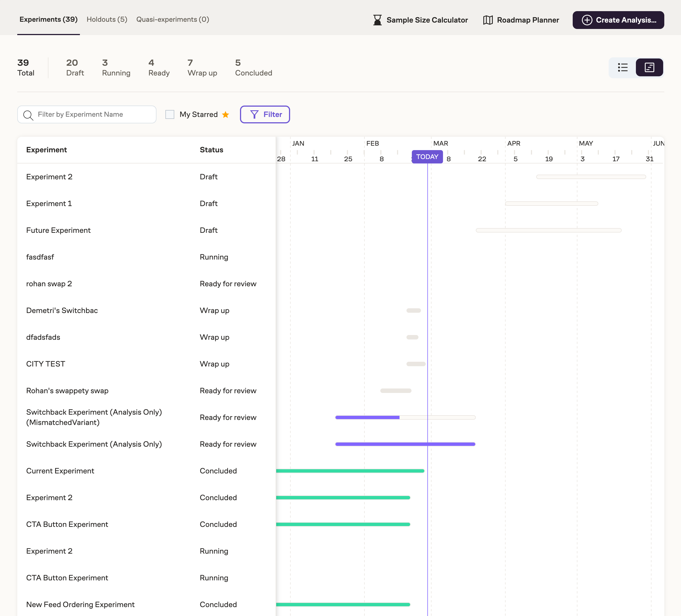The width and height of the screenshot is (681, 616).
Task: Open the Quasi-experiments tab
Action: coord(173,19)
